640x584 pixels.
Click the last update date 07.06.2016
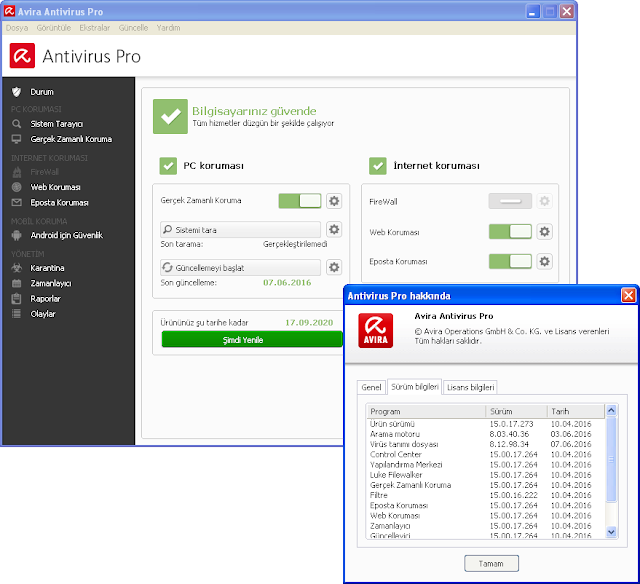pos(287,282)
